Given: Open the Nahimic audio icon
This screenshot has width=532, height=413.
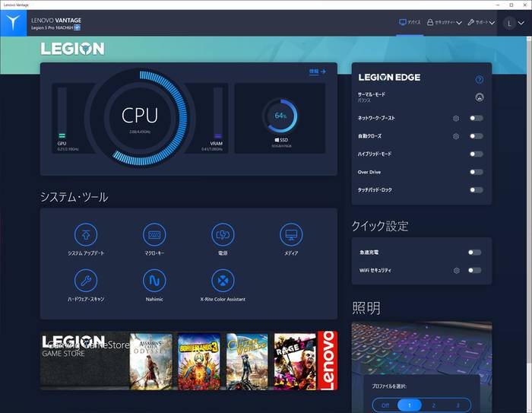Looking at the screenshot, I should [154, 281].
